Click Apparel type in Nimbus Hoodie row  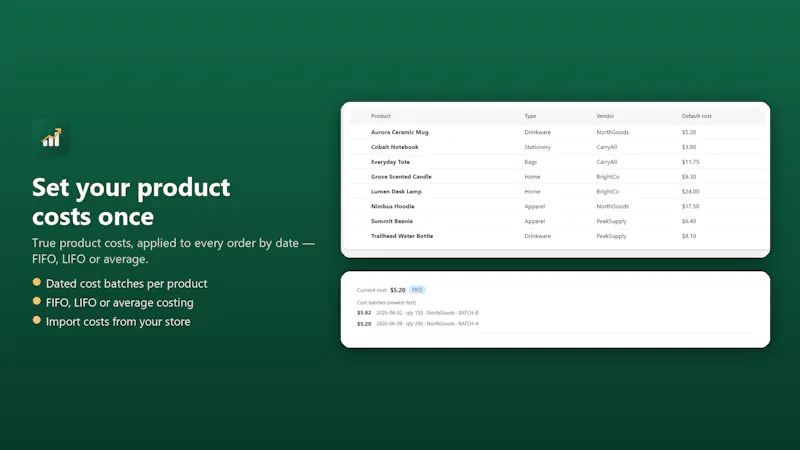[x=535, y=206]
